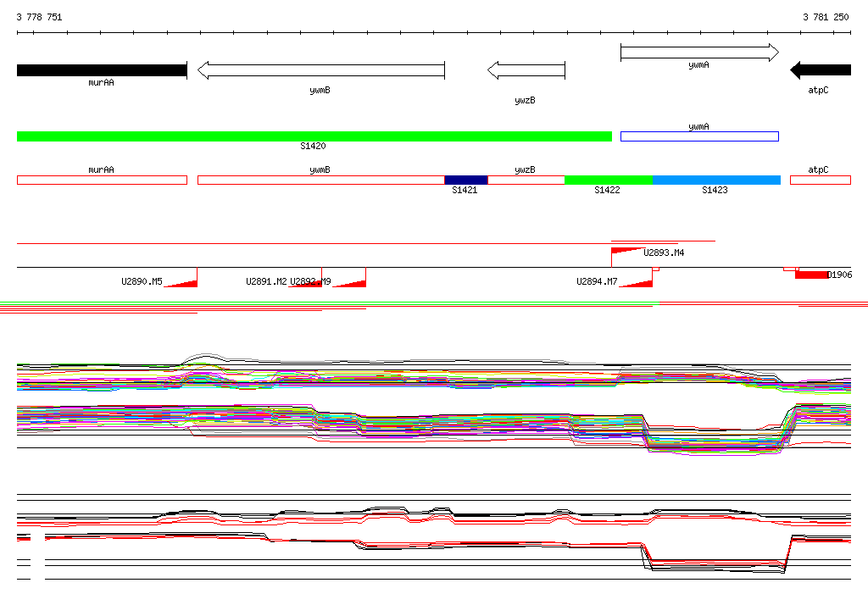This screenshot has width=868, height=605.
Task: Click the red-outlined atpC box
Action: point(821,180)
